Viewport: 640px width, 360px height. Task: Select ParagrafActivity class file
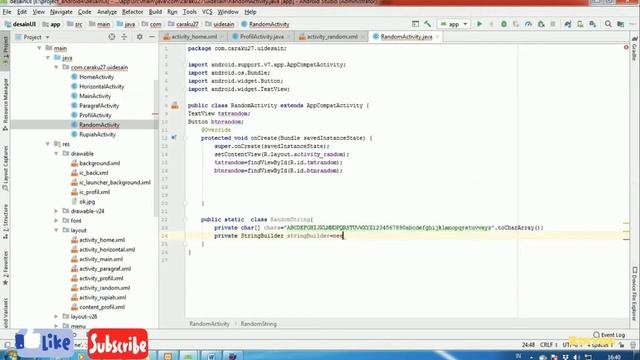coord(99,106)
